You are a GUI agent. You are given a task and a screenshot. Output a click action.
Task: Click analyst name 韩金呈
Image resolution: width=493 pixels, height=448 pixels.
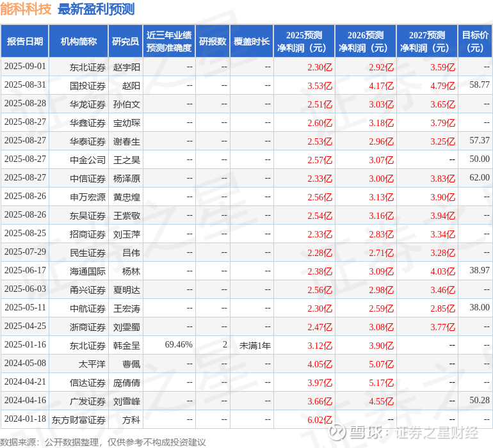click(126, 346)
